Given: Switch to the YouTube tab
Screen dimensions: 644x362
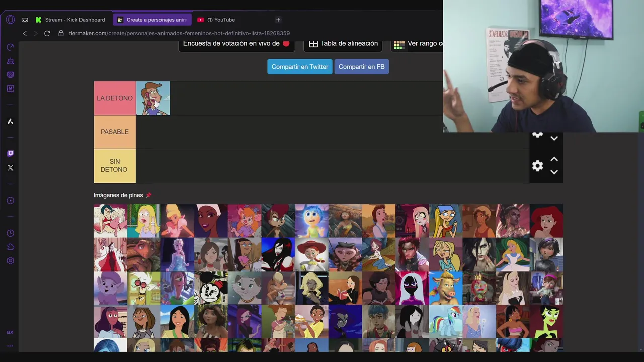Looking at the screenshot, I should click(216, 20).
